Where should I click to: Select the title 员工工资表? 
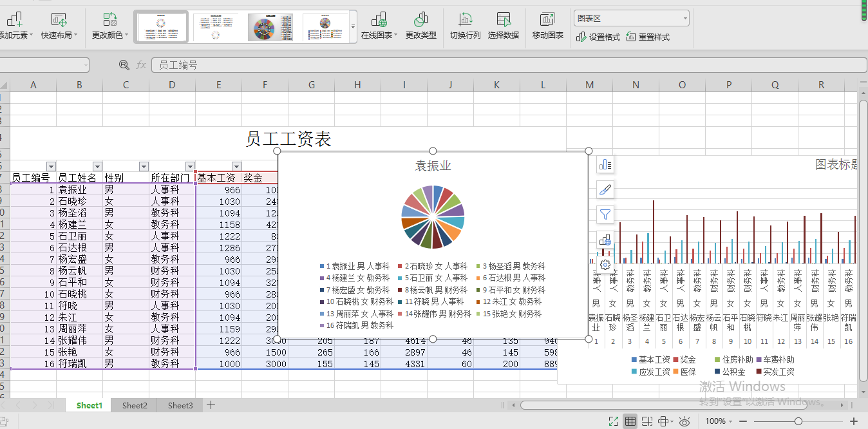pyautogui.click(x=288, y=138)
